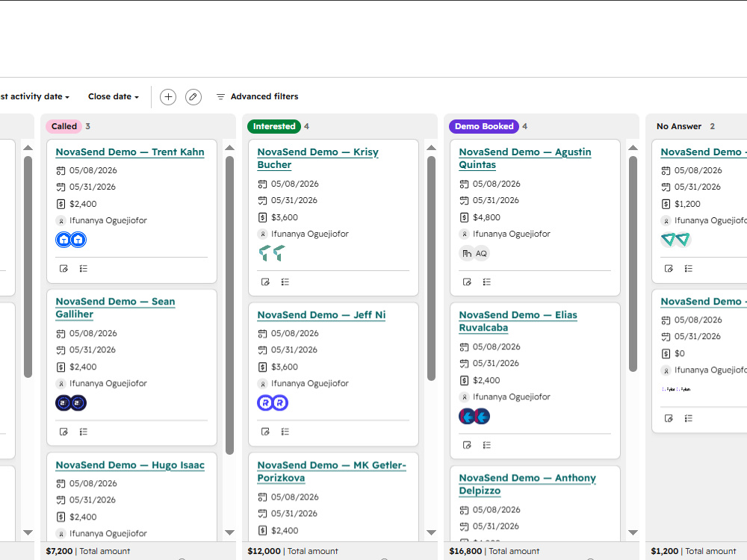Click scroll down arrow in Called column
Viewport: 747px width, 560px height.
click(x=229, y=532)
